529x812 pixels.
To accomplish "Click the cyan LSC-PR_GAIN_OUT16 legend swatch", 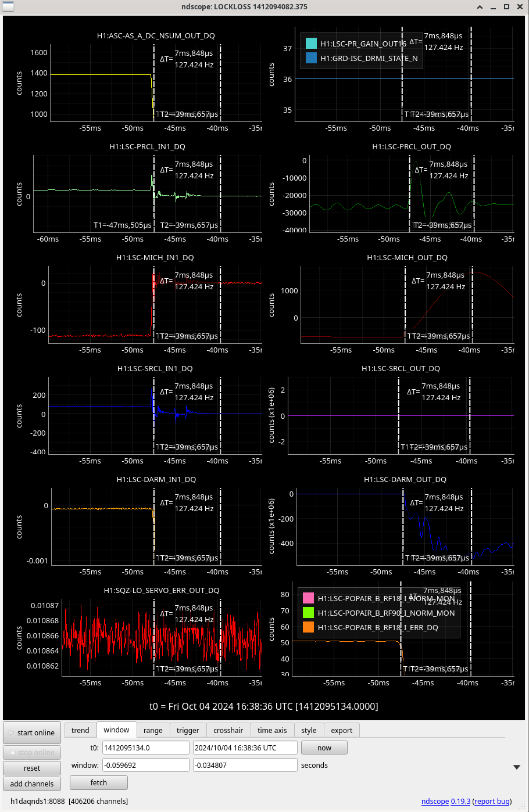I will pos(311,44).
